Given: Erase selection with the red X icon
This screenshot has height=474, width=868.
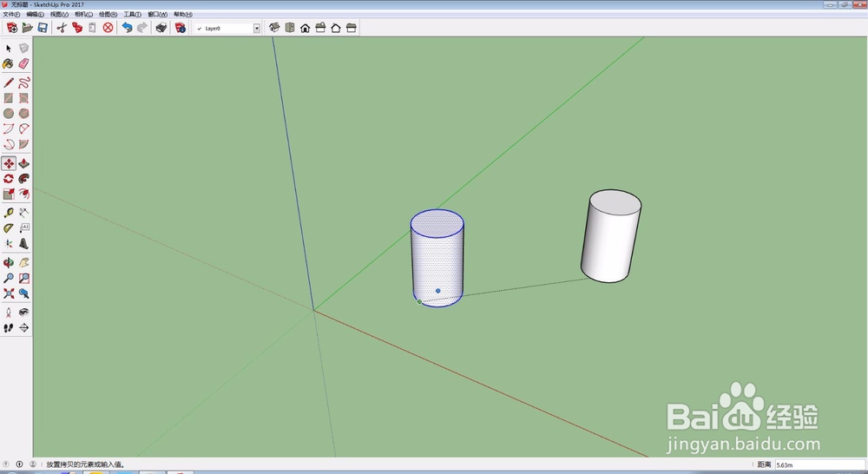Looking at the screenshot, I should click(108, 28).
